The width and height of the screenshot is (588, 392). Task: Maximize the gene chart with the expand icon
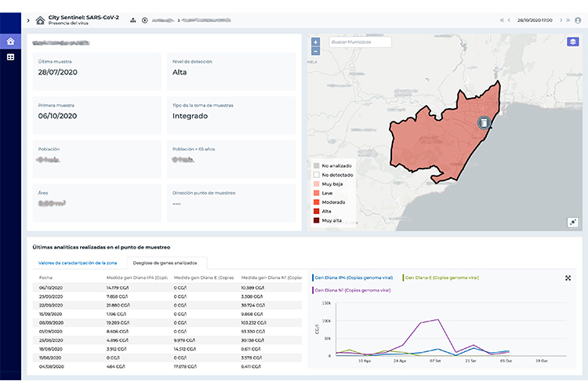(x=568, y=278)
